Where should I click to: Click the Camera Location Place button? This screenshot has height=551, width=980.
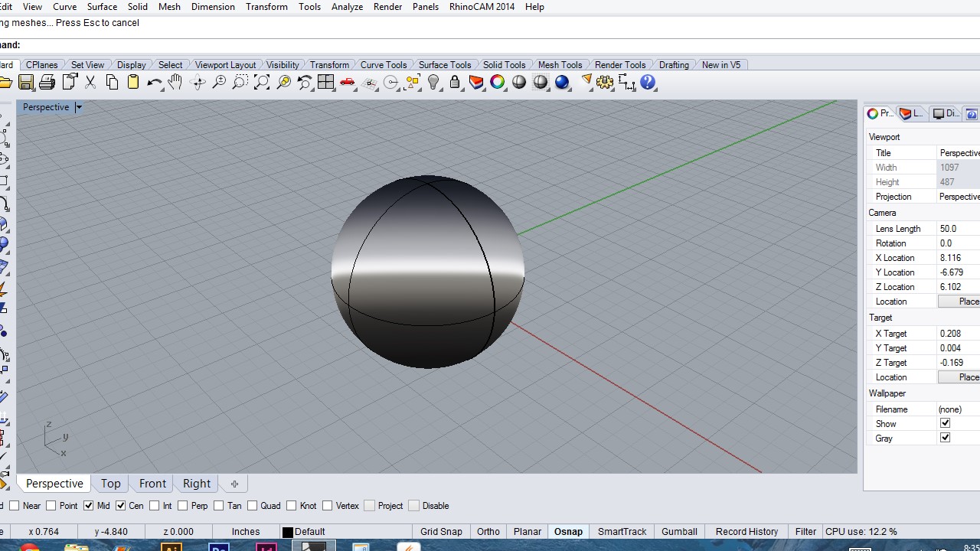point(959,302)
